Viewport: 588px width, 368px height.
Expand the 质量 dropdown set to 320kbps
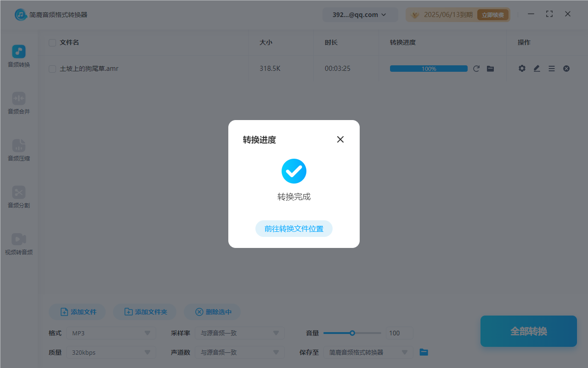(111, 352)
